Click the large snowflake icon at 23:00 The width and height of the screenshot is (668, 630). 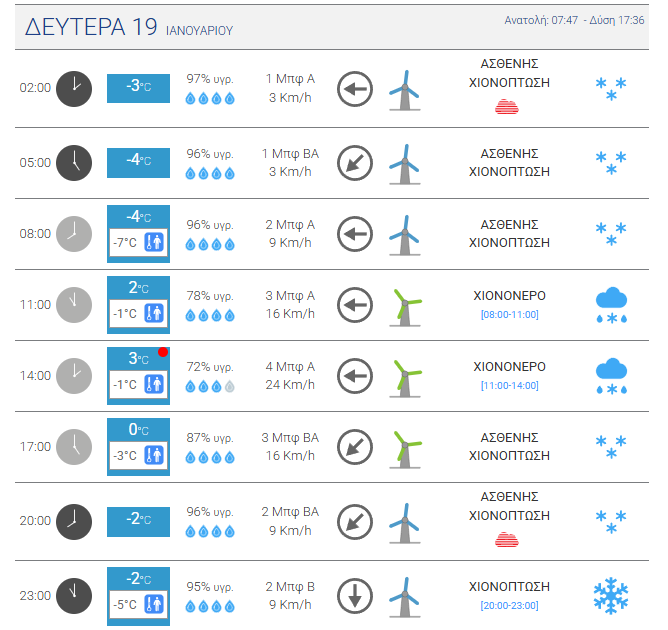pyautogui.click(x=611, y=595)
